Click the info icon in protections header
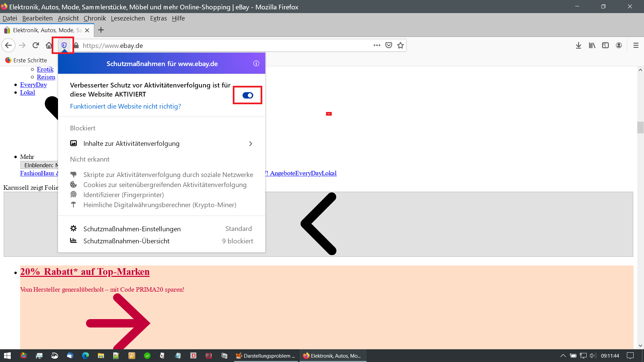644x362 pixels. point(256,63)
